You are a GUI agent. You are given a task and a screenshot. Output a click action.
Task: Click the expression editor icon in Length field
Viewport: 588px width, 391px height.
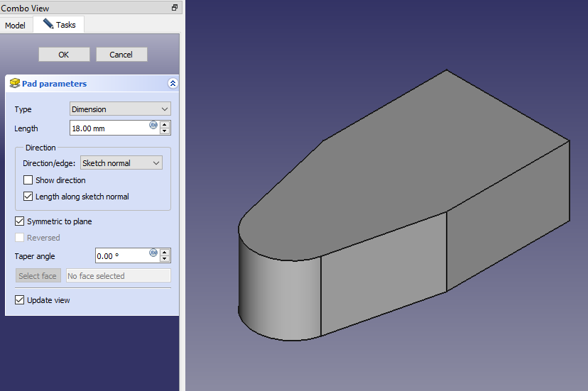pos(153,126)
